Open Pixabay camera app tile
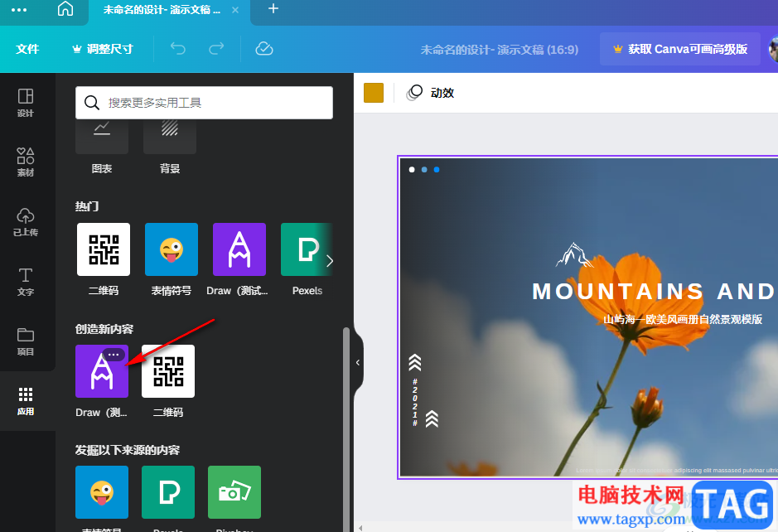 pos(234,492)
